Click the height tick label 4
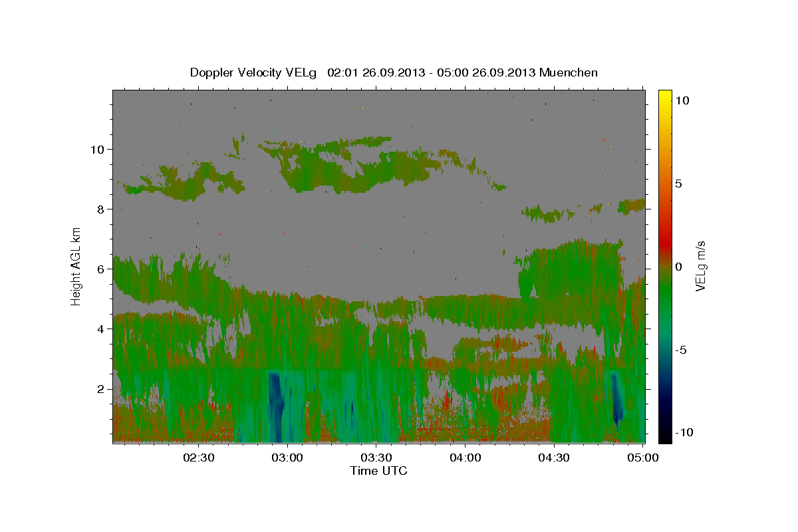This screenshot has height=532, width=798. point(101,329)
